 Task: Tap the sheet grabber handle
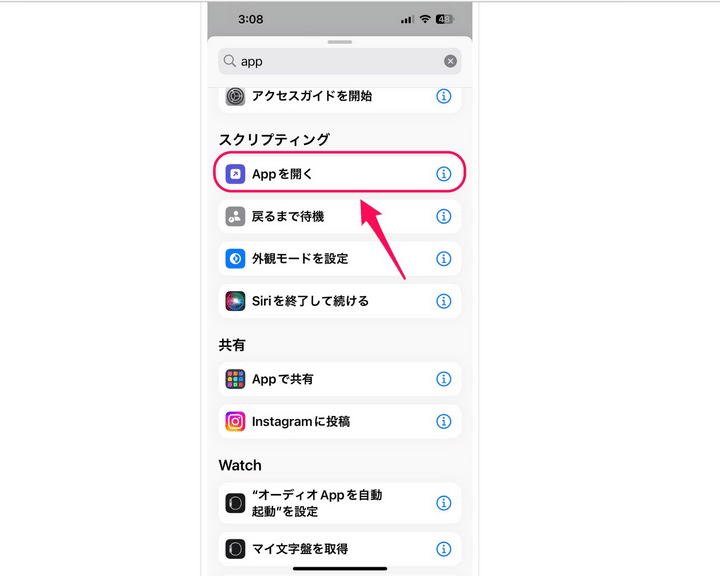pos(340,42)
